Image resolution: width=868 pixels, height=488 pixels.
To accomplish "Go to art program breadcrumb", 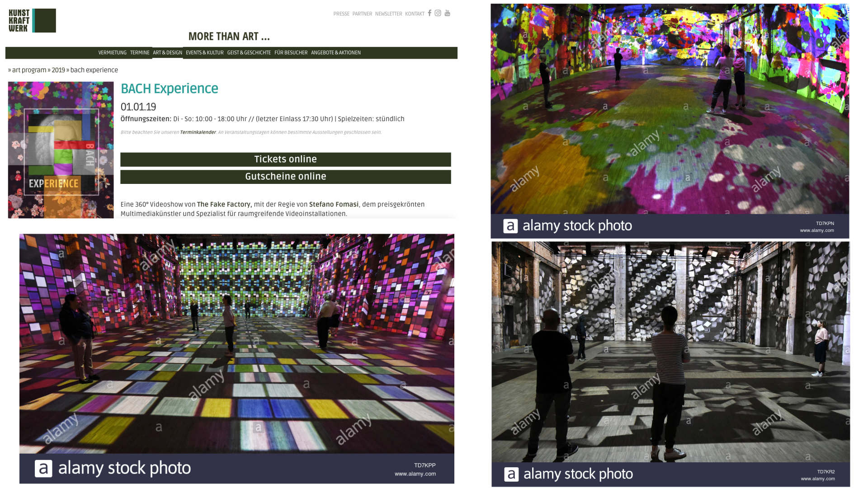I will 29,70.
